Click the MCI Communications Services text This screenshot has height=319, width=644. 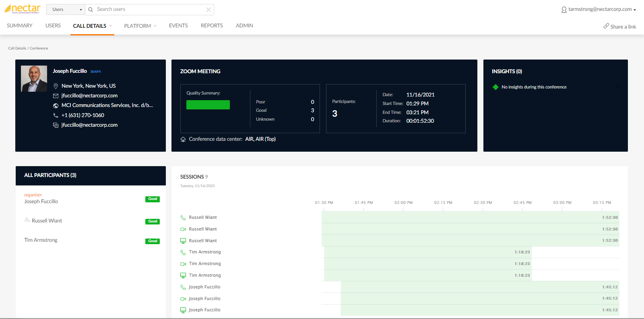coord(107,105)
